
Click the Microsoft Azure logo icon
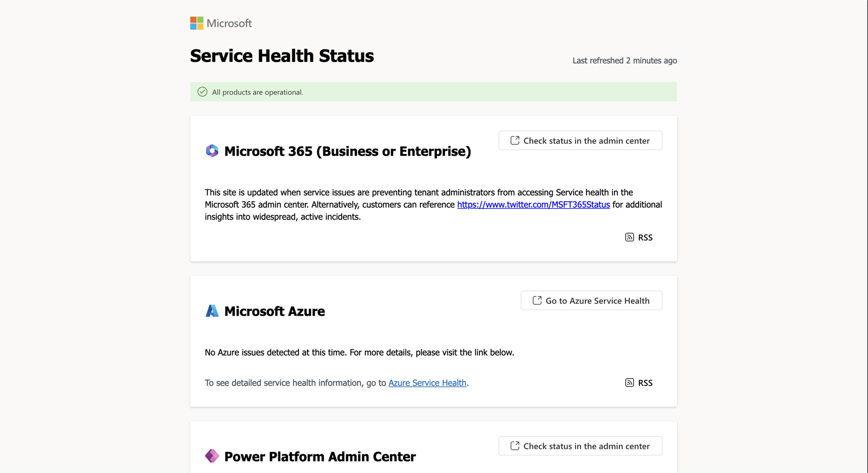pyautogui.click(x=212, y=311)
